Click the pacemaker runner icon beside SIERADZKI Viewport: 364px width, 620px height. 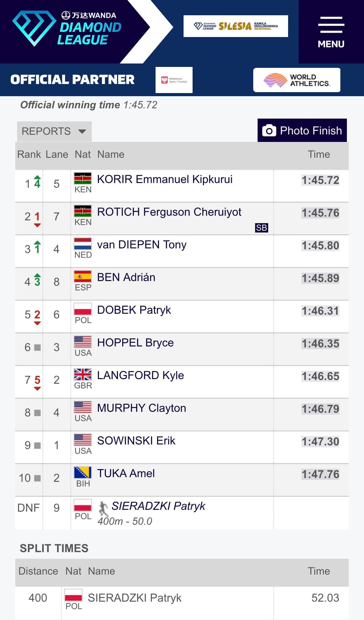[x=103, y=508]
